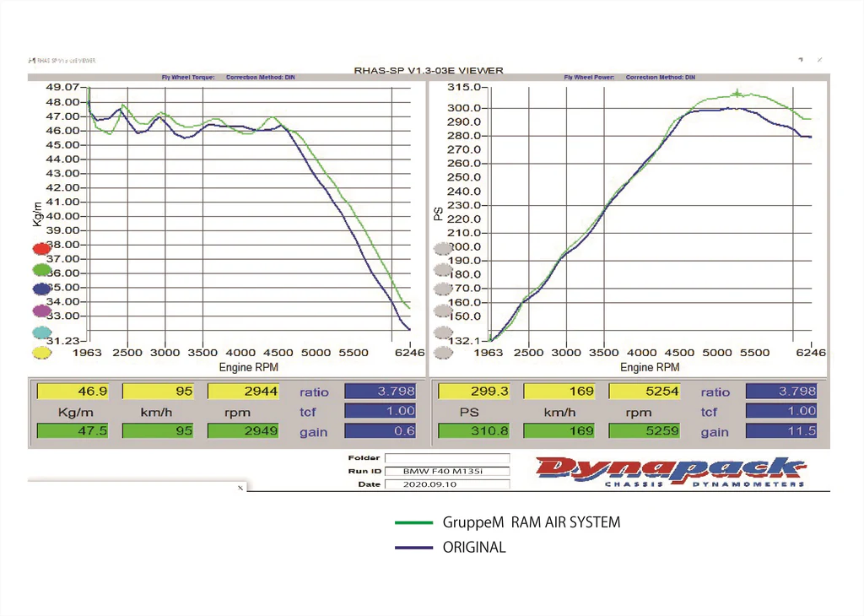
Task: Click the bottom gray circle beside power chart
Action: pos(443,353)
